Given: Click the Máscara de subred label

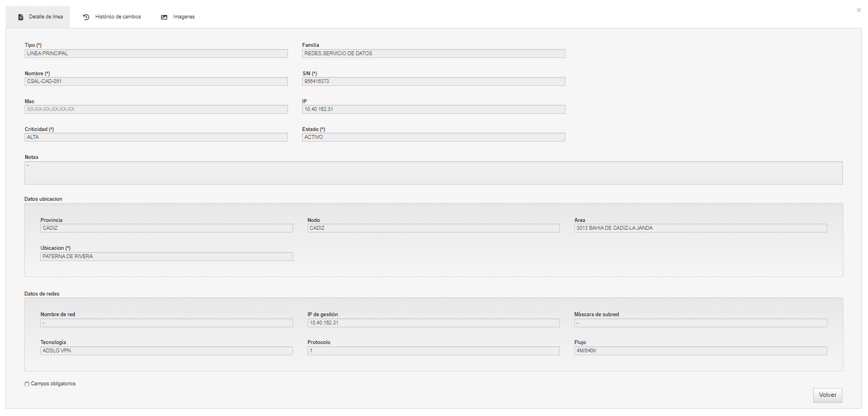Looking at the screenshot, I should (x=597, y=315).
